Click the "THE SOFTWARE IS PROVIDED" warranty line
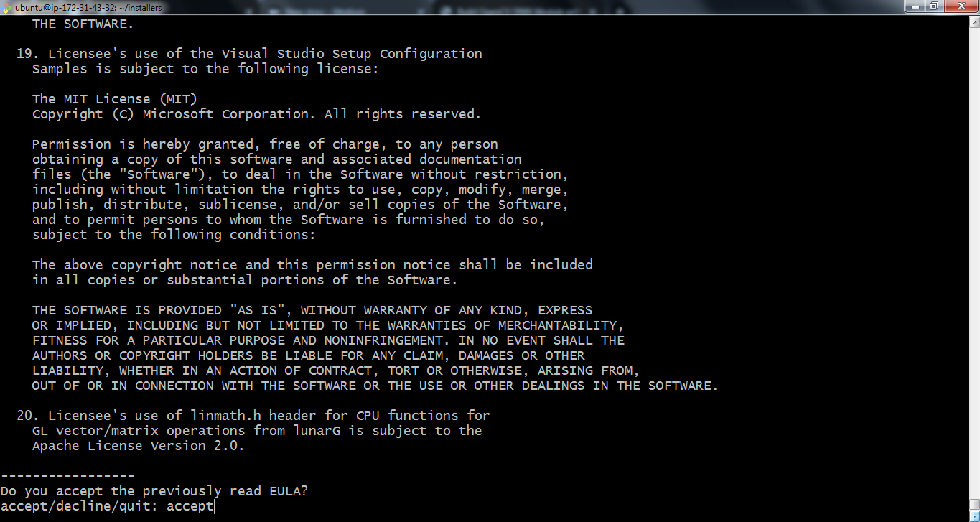Screen dimensions: 980x522 pyautogui.click(x=312, y=310)
